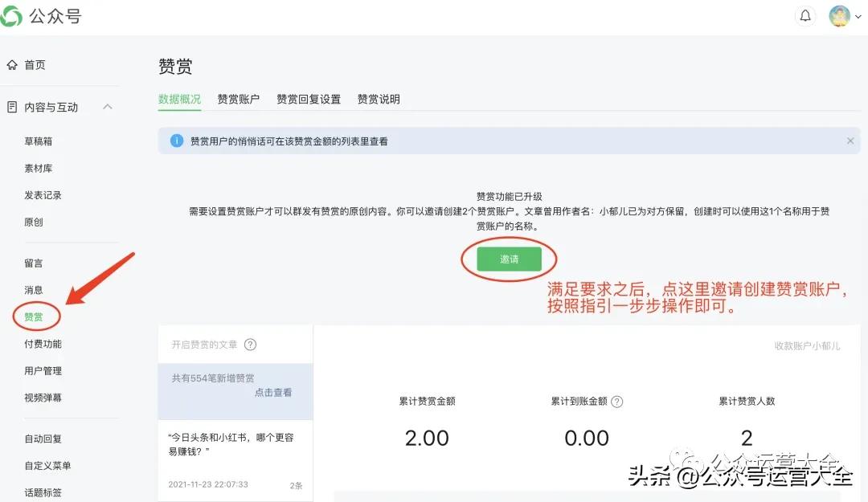Click the 点击查看 link
The width and height of the screenshot is (868, 502).
(x=273, y=394)
